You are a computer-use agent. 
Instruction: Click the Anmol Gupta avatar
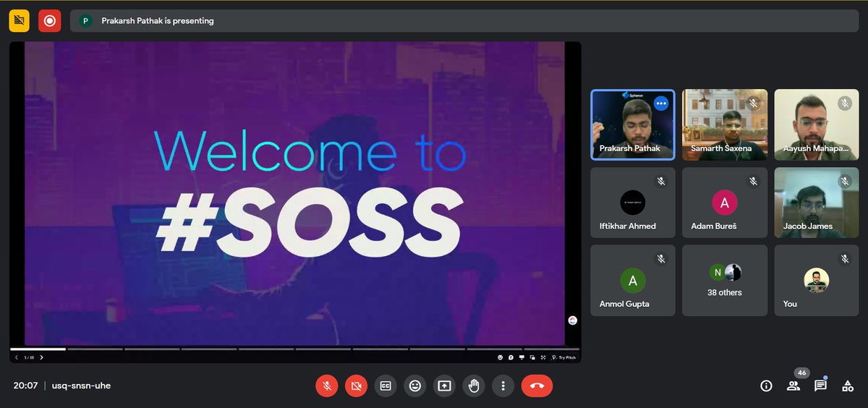pos(633,281)
